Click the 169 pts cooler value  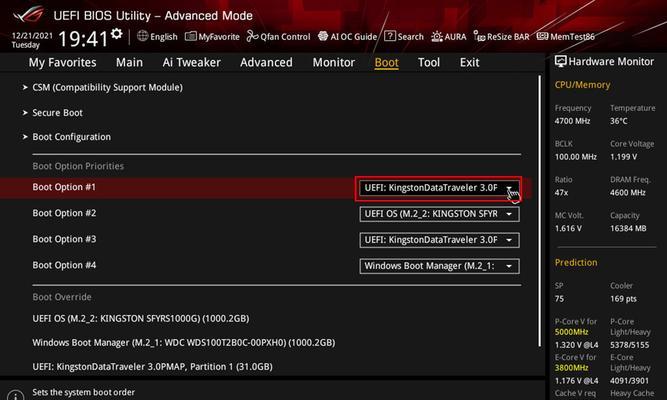click(x=623, y=299)
